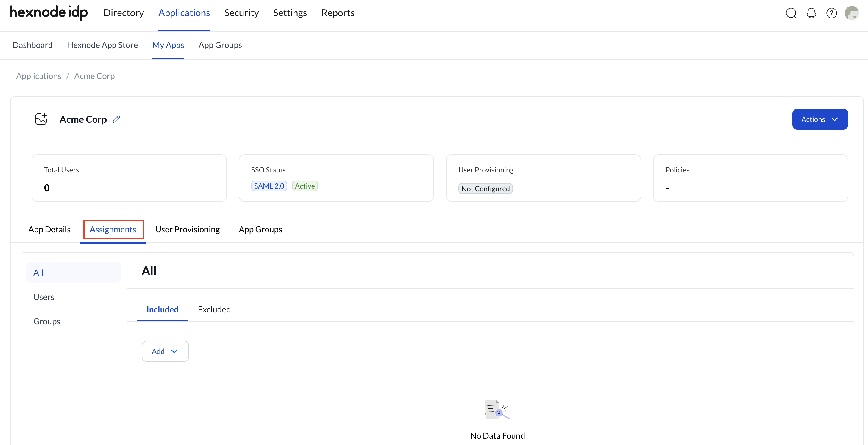Click the SAML 2.0 badge
Screen dimensions: 868x445
pyautogui.click(x=269, y=186)
